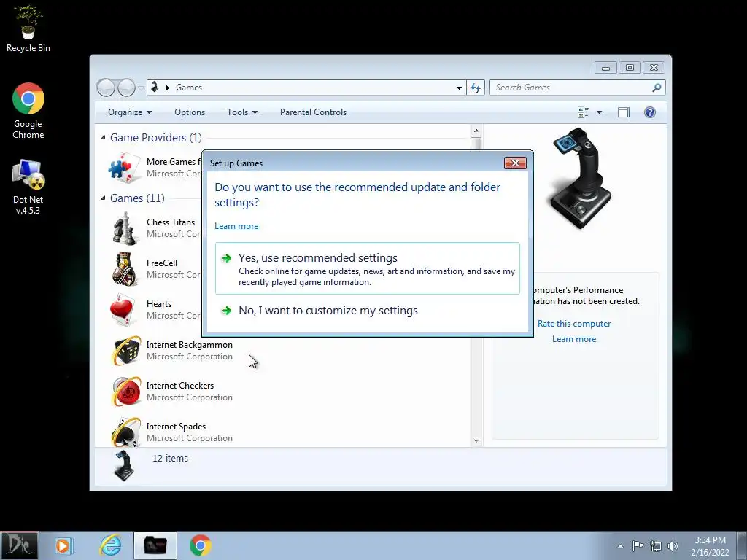Toggle the preview pane button
Viewport: 747px width, 560px height.
pyautogui.click(x=624, y=112)
